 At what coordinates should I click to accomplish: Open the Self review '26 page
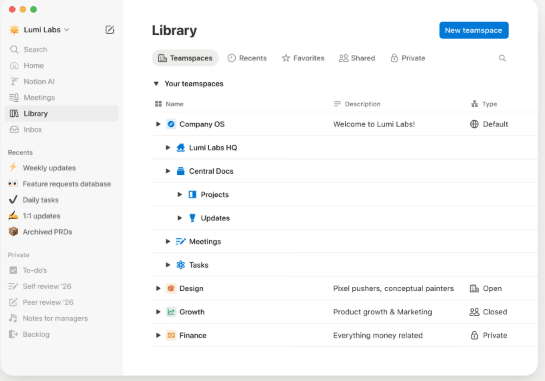point(61,286)
